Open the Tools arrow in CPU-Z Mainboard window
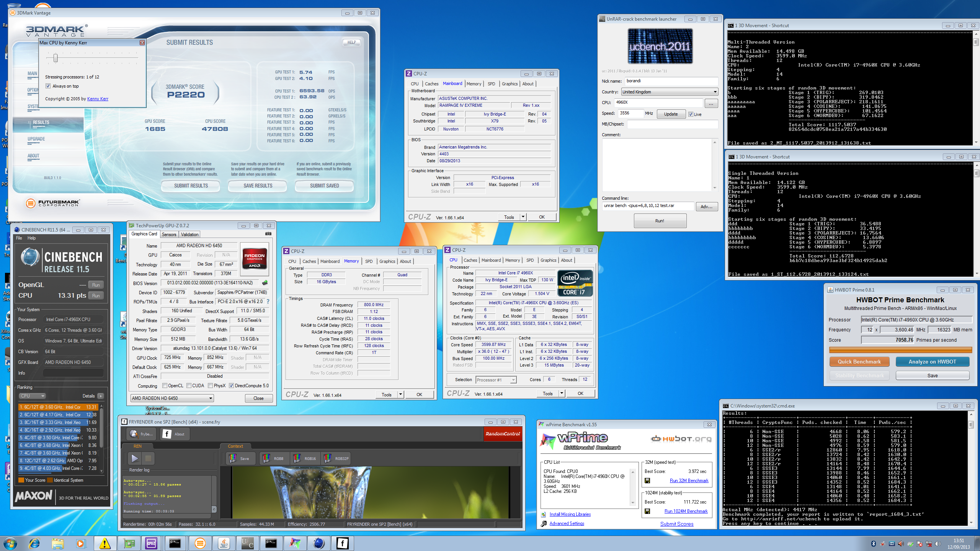Screen dimensions: 980x551 pyautogui.click(x=523, y=217)
